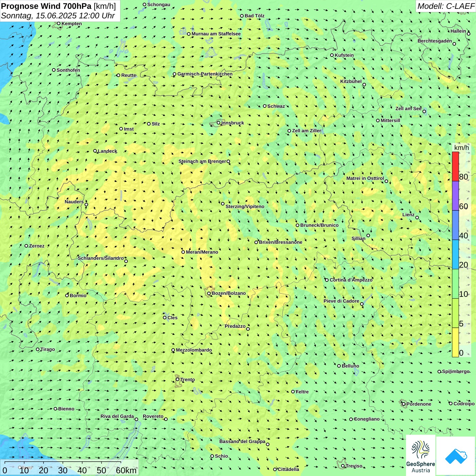Click the 'Modell: C-LAEF' label
Screen dimensions: 476x476
(x=446, y=6)
